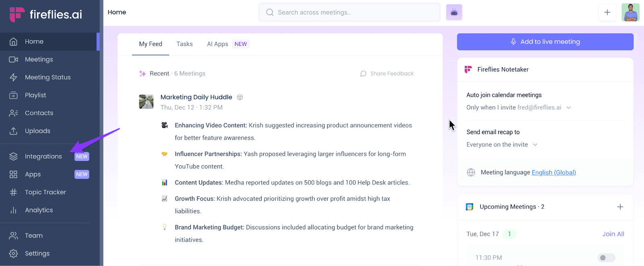This screenshot has width=644, height=266.
Task: Click the Team people icon
Action: [13, 235]
